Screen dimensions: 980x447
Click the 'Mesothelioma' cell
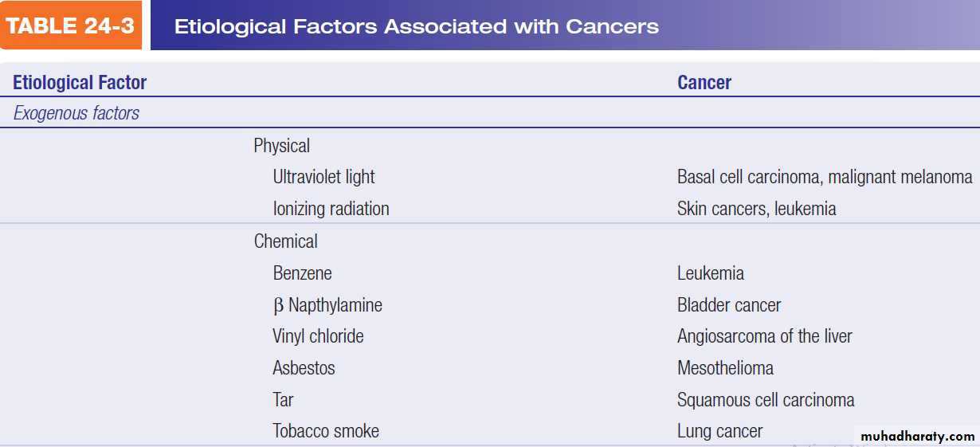point(725,368)
